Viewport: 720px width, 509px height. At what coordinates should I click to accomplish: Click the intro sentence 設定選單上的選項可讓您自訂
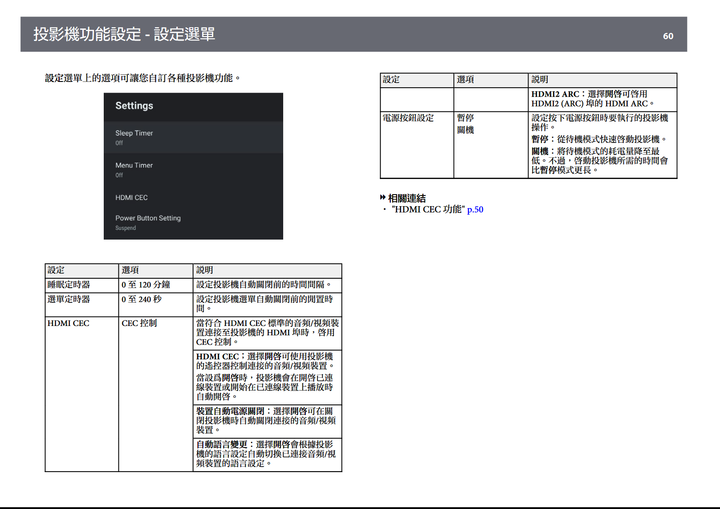pyautogui.click(x=142, y=78)
